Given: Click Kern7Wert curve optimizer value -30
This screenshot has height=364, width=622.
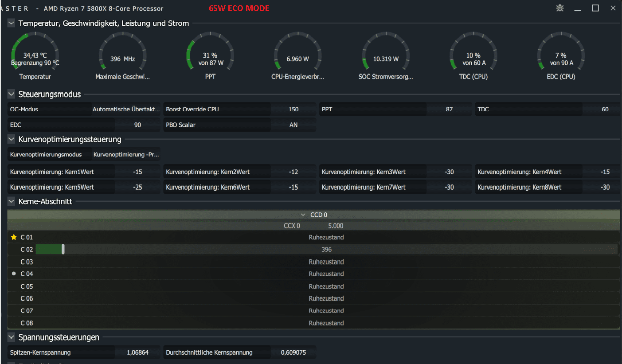Looking at the screenshot, I should (x=449, y=187).
